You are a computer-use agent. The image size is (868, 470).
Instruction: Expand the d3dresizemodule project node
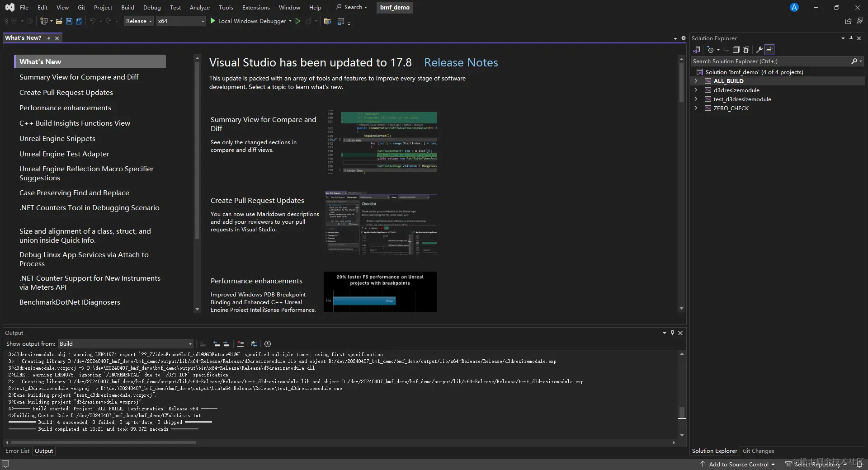(x=696, y=90)
